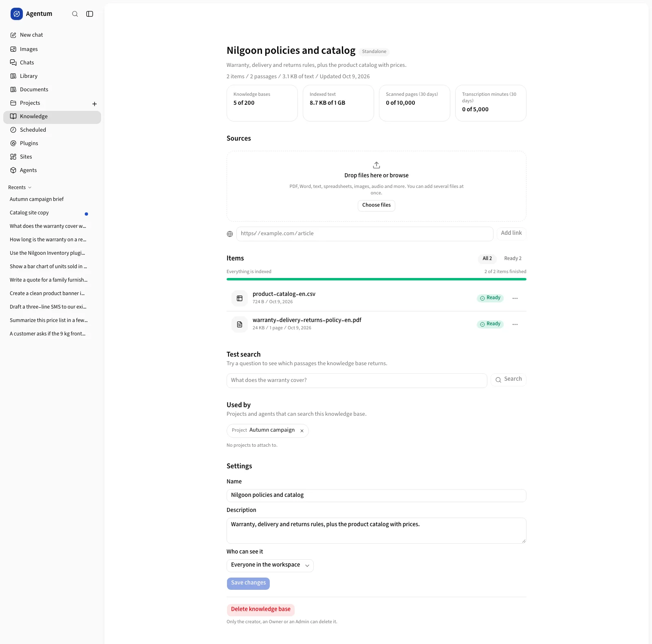Edit the knowledge base Name field
Viewport: 652px width, 644px height.
pyautogui.click(x=377, y=496)
